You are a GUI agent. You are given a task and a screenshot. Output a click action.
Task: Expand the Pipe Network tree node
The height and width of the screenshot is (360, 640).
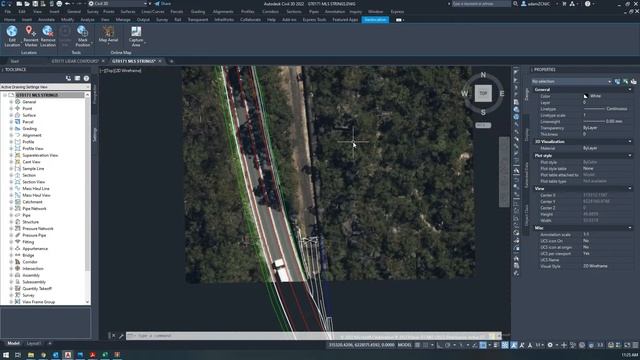tap(11, 209)
